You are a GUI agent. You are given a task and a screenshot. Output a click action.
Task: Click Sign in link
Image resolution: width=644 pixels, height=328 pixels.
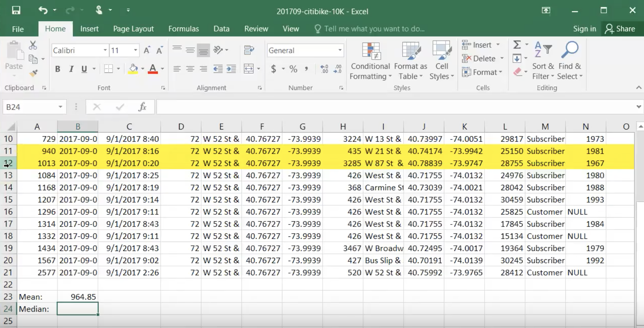584,29
